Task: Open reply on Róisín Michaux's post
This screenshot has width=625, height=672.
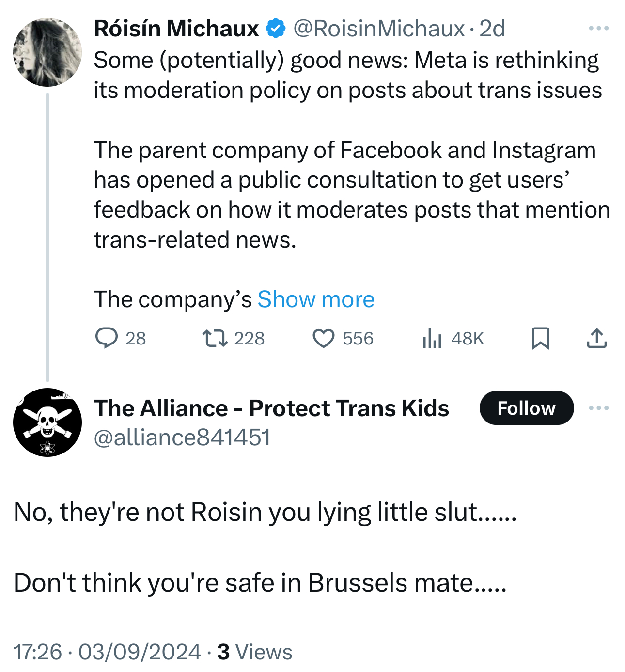Action: [107, 338]
